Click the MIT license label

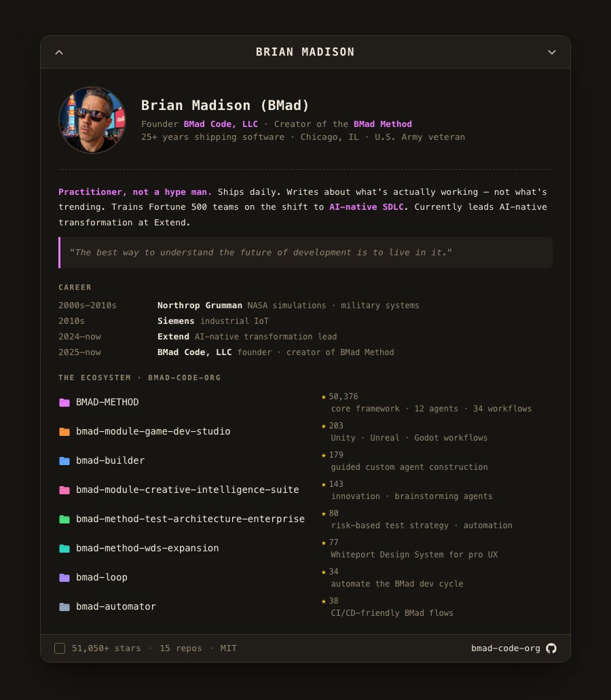point(229,648)
